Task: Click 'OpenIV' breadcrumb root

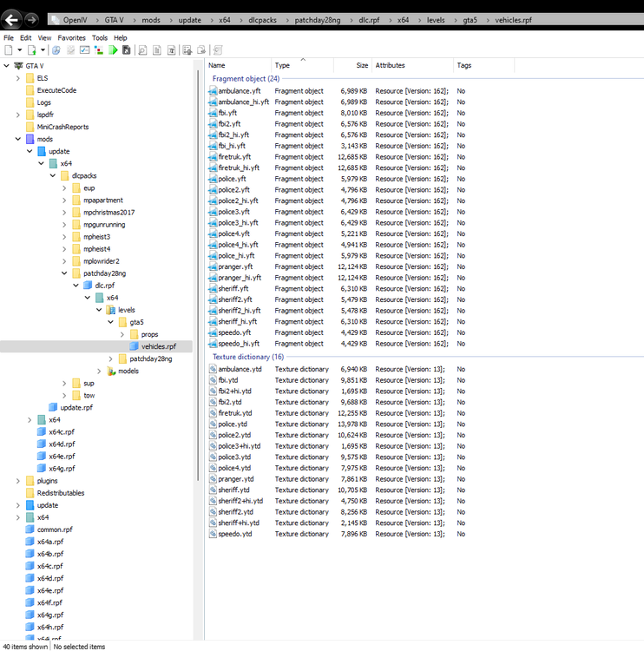Action: tap(76, 20)
